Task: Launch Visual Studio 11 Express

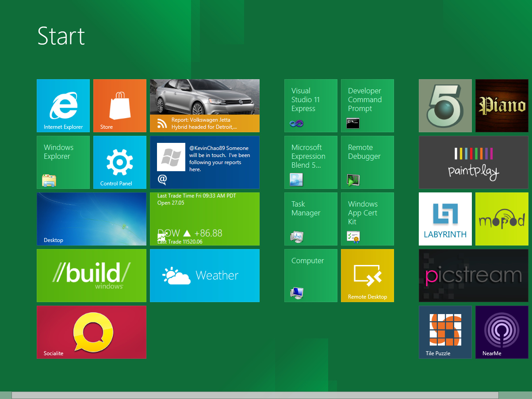Action: (x=311, y=106)
